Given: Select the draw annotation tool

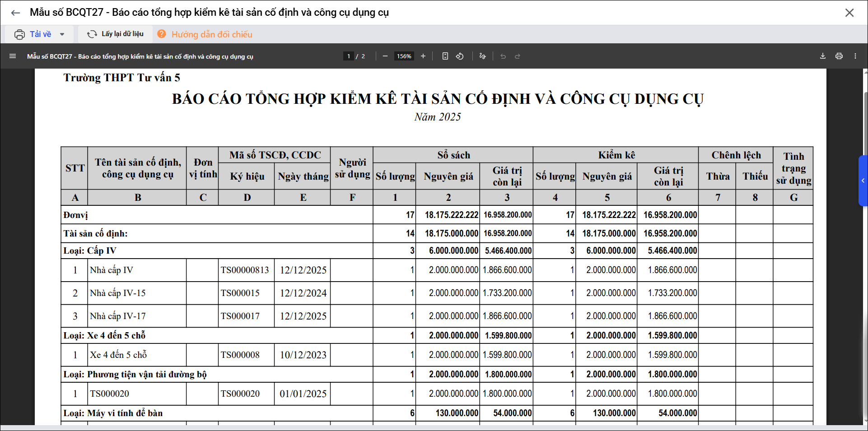Looking at the screenshot, I should (482, 56).
